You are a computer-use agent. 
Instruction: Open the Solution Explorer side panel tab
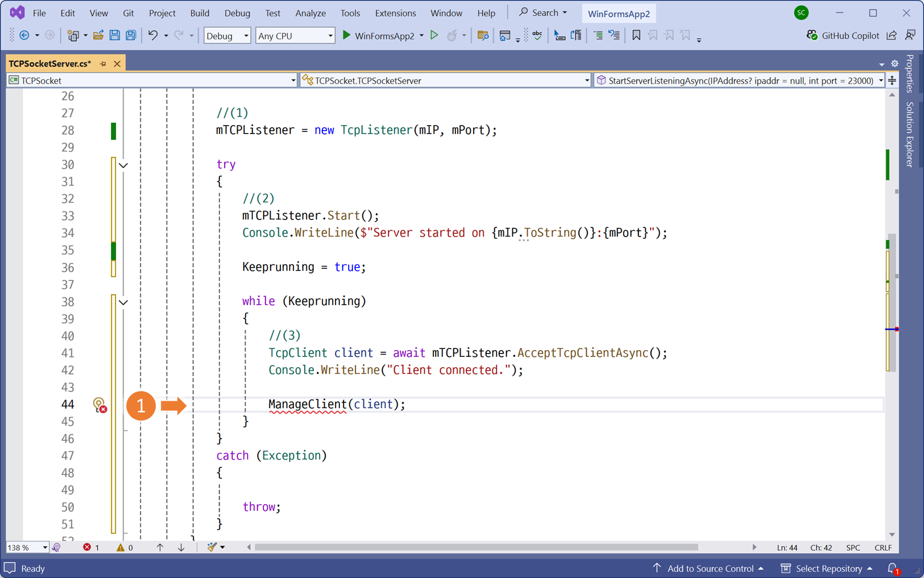pos(910,135)
